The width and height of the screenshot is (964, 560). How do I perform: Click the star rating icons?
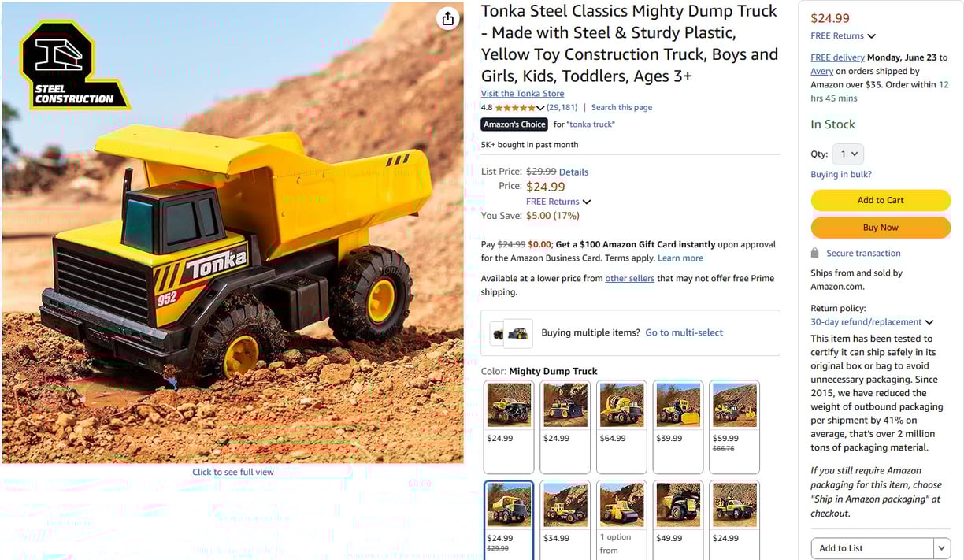515,108
